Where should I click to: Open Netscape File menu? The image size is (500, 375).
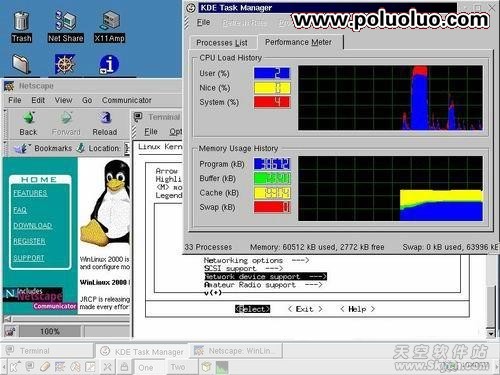(x=15, y=100)
